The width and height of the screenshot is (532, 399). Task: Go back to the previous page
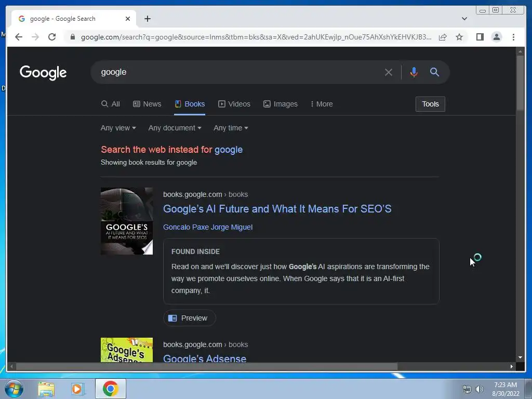[x=19, y=37]
